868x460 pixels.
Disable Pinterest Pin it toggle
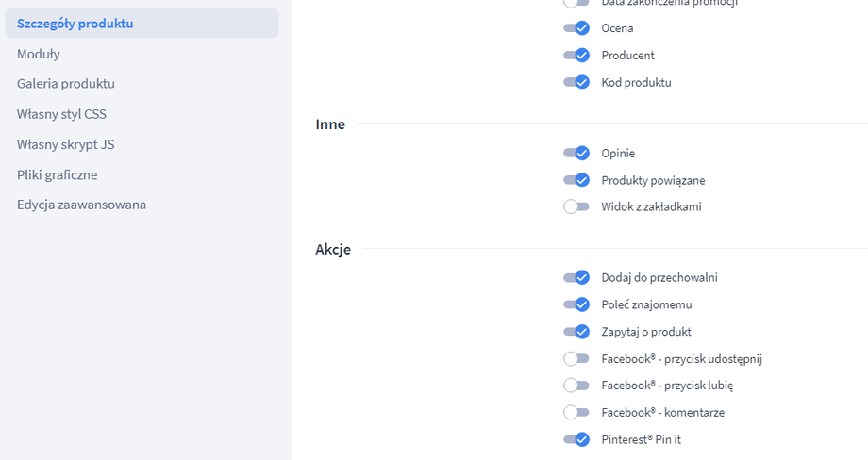click(576, 439)
